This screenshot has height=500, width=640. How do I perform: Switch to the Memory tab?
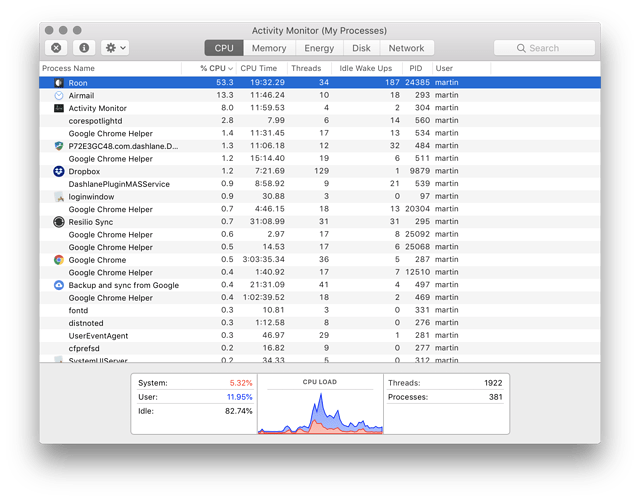[x=269, y=48]
